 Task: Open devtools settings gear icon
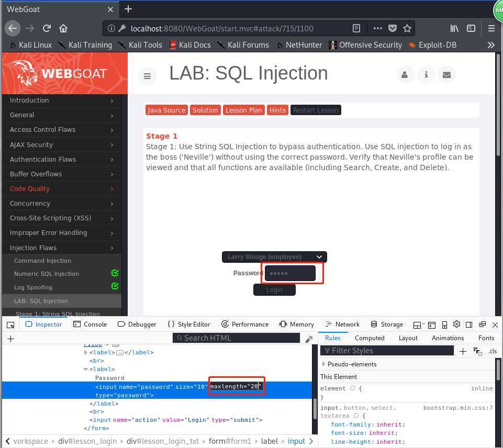(456, 324)
